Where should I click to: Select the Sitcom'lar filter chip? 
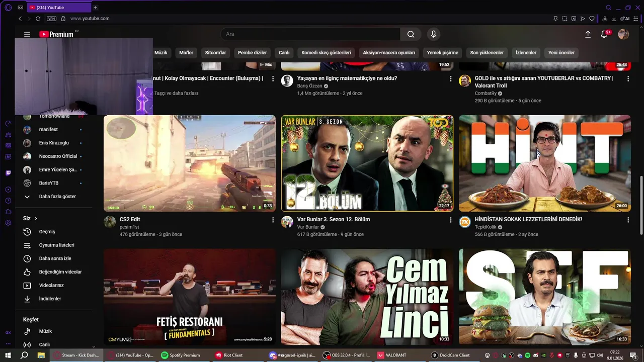[x=215, y=53]
